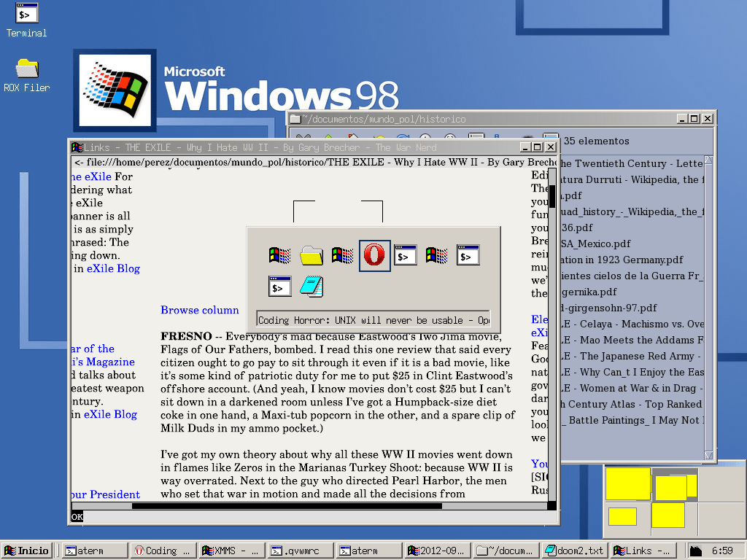This screenshot has width=747, height=560.
Task: Open the ROX Filer desktop icon
Action: click(27, 75)
